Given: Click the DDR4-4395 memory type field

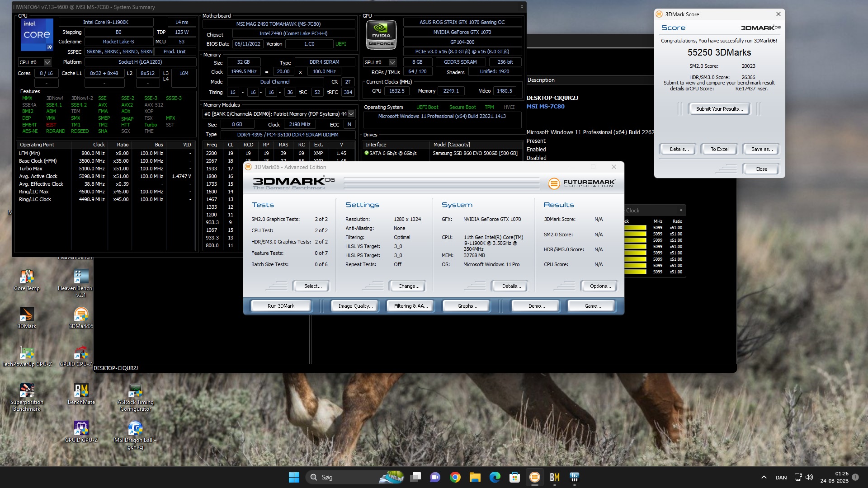Looking at the screenshot, I should point(288,135).
